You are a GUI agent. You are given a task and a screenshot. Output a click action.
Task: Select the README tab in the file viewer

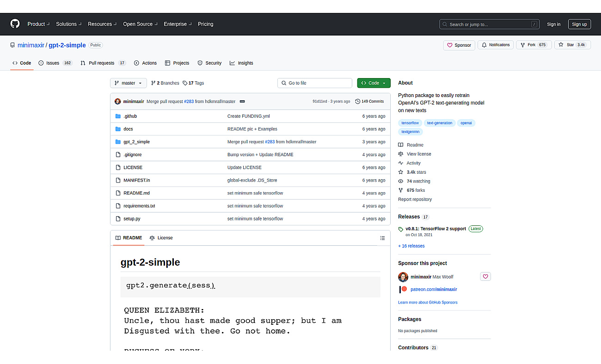pyautogui.click(x=129, y=238)
